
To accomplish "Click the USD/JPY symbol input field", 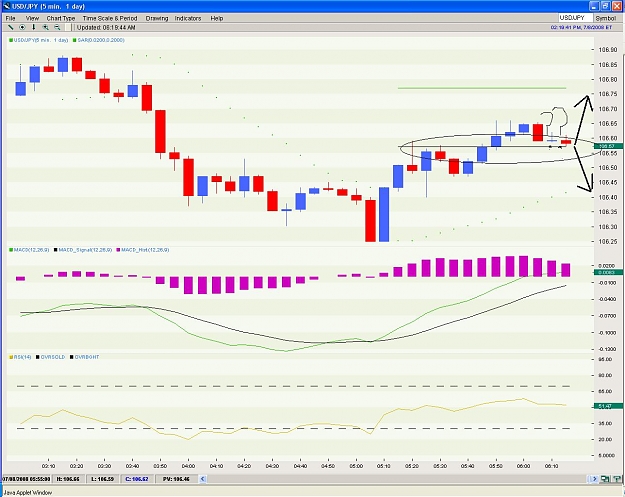I will pyautogui.click(x=575, y=18).
